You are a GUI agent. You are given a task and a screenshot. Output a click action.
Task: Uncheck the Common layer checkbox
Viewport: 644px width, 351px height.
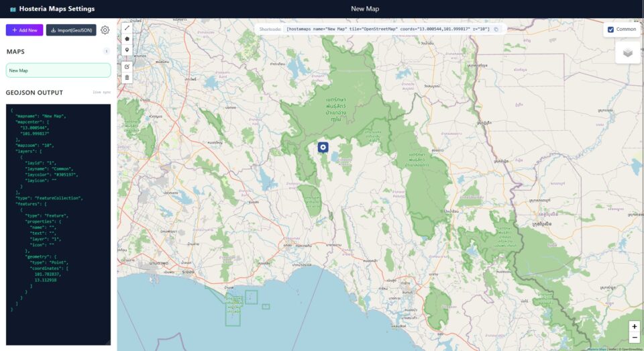click(610, 30)
